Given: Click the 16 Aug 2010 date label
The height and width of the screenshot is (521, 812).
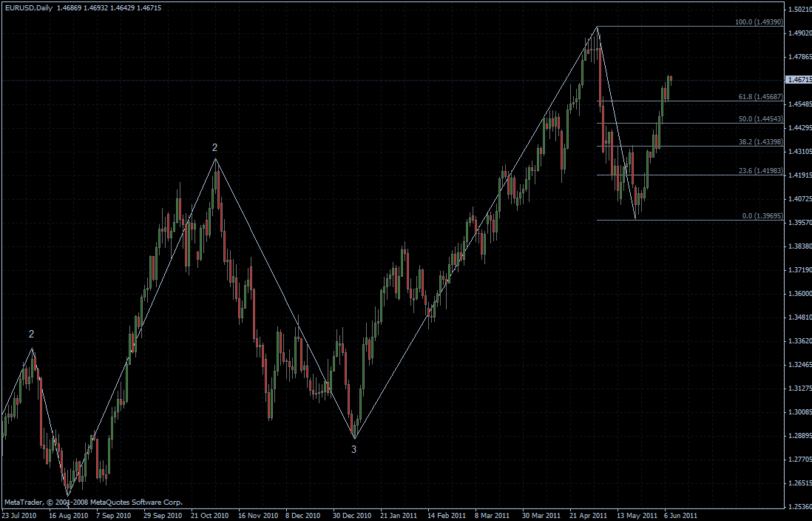Looking at the screenshot, I should point(68,516).
